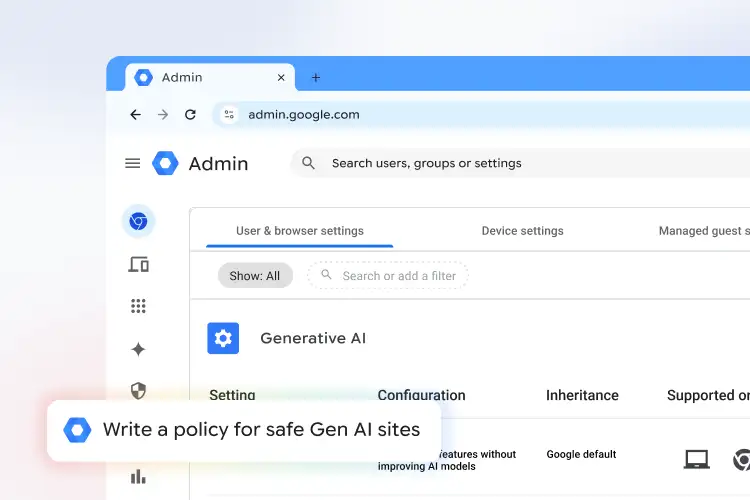Open site information icon in address bar

point(229,115)
